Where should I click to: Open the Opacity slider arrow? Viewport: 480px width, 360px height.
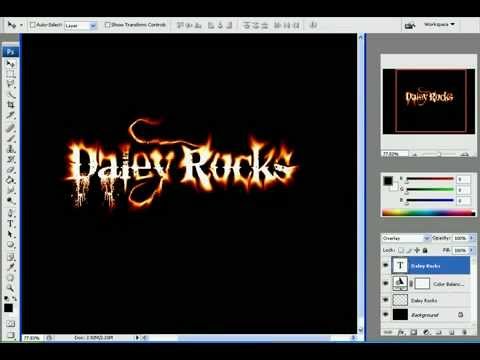point(471,238)
